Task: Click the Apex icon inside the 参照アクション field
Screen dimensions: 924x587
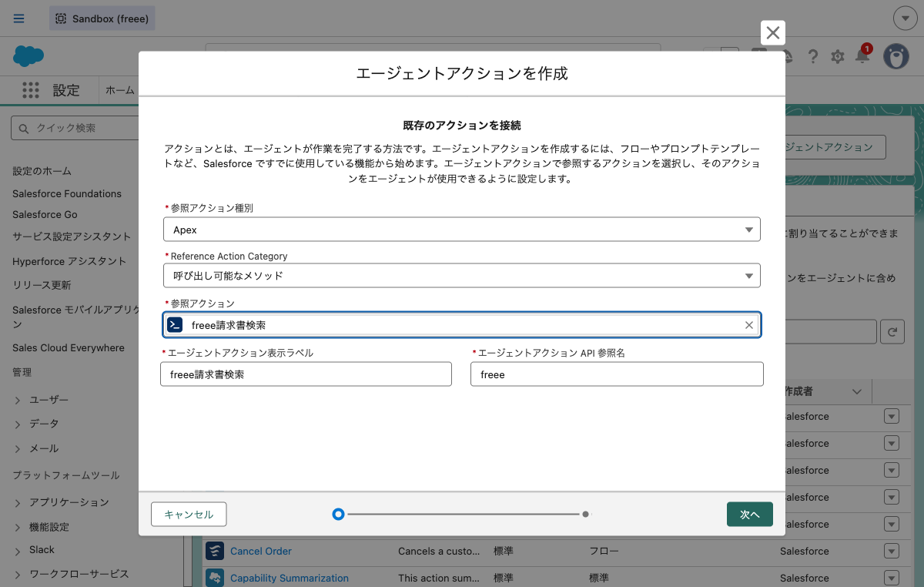Action: click(175, 324)
